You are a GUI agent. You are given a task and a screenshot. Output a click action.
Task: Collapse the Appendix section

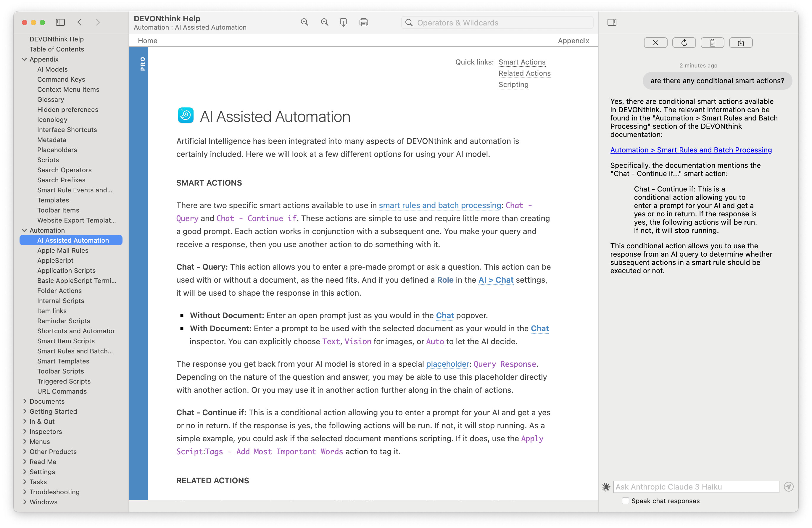click(x=24, y=59)
